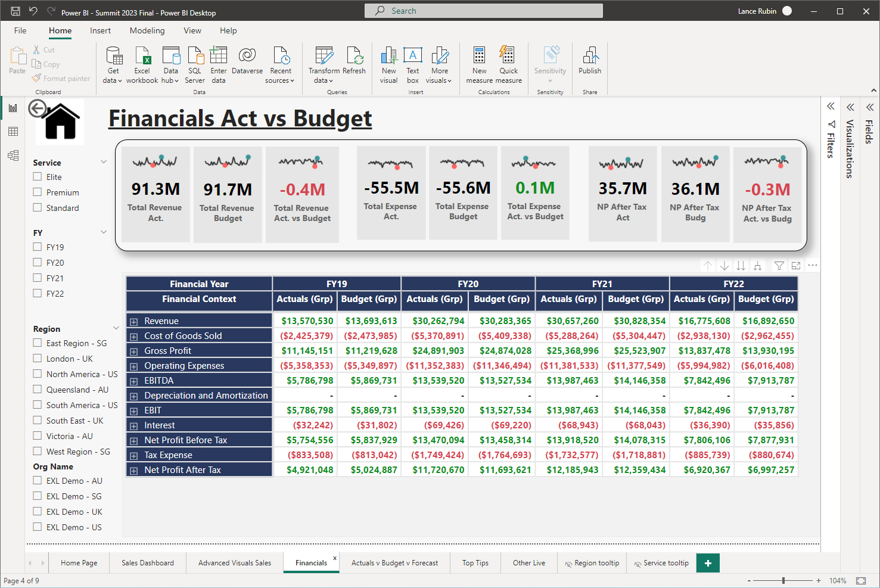This screenshot has width=880, height=588.
Task: Switch to Data view in left sidebar
Action: pyautogui.click(x=13, y=132)
